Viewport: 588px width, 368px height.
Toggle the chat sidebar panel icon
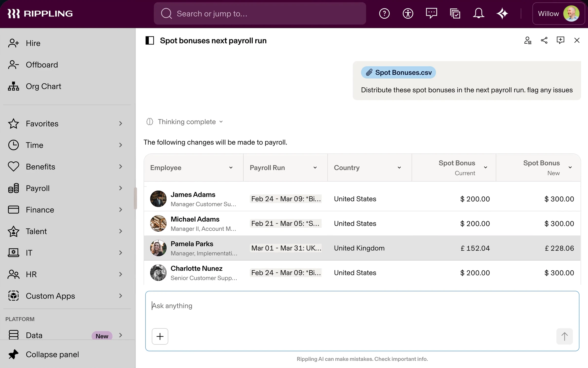click(x=149, y=40)
